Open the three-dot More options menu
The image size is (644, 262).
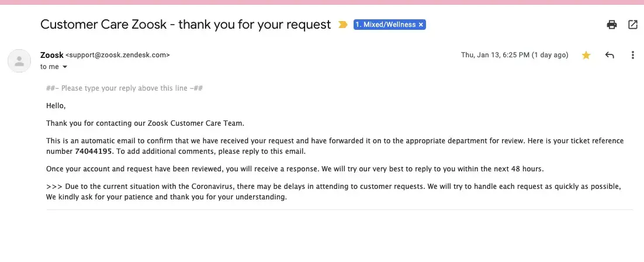coord(632,55)
